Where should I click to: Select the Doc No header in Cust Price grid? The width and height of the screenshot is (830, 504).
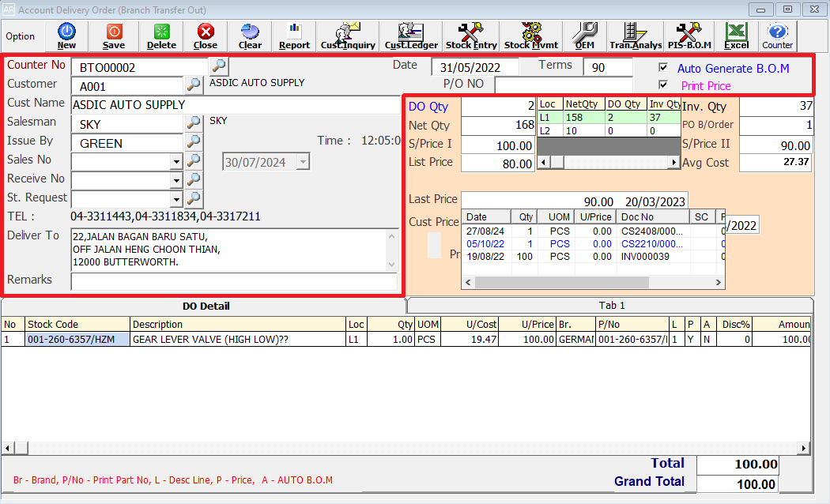point(653,216)
